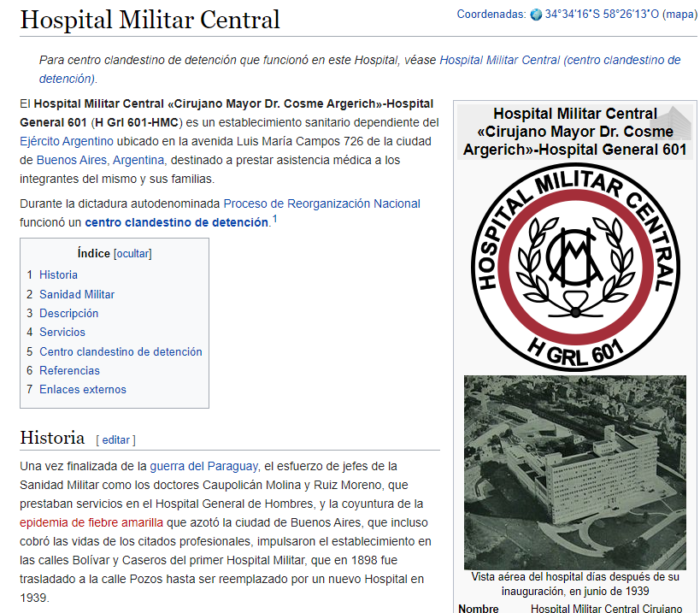This screenshot has width=700, height=613.
Task: Open the mapa link
Action: [679, 15]
